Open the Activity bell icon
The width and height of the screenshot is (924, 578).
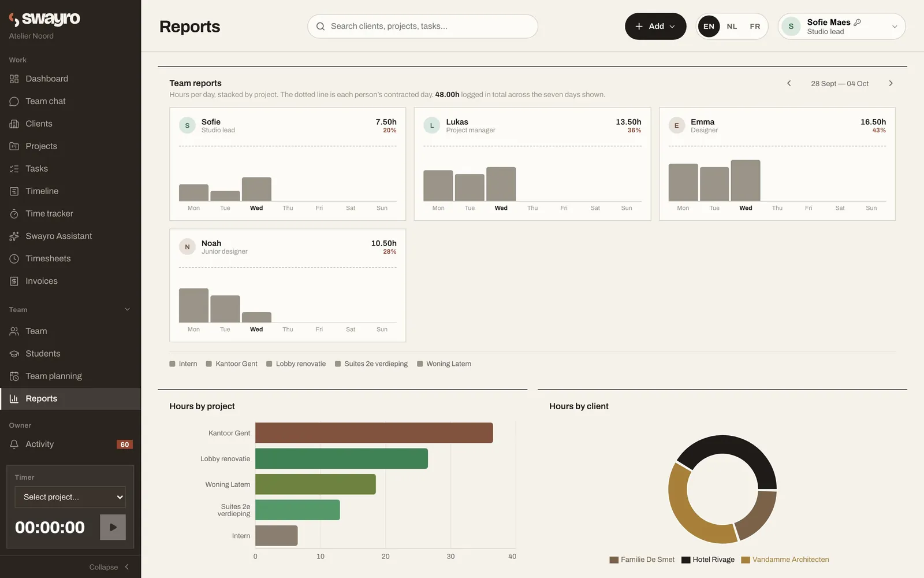click(x=14, y=444)
